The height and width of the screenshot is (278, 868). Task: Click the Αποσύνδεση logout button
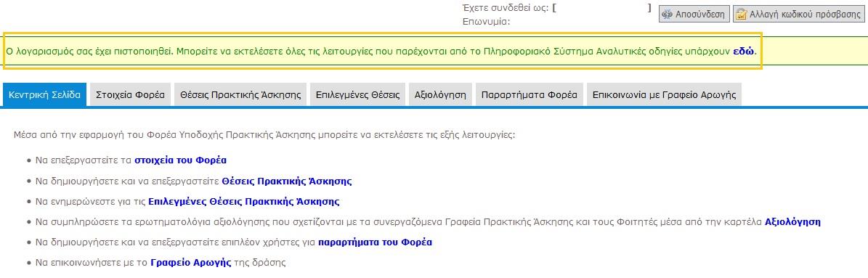(694, 15)
